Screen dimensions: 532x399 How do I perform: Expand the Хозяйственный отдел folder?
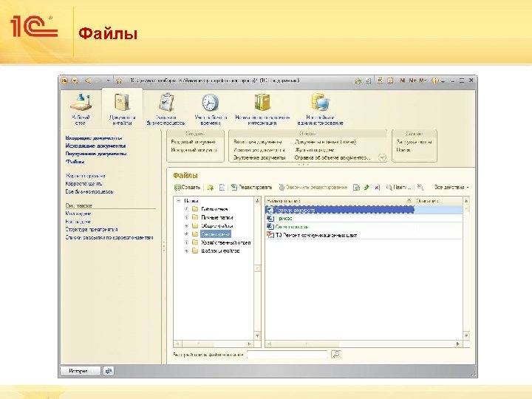click(x=186, y=242)
